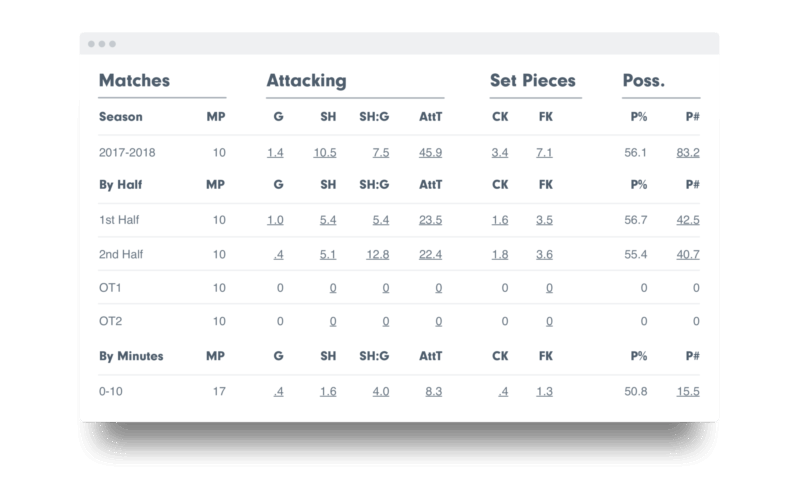The height and width of the screenshot is (486, 800).
Task: Click the 1st Half goals value 1.0
Action: click(x=275, y=220)
